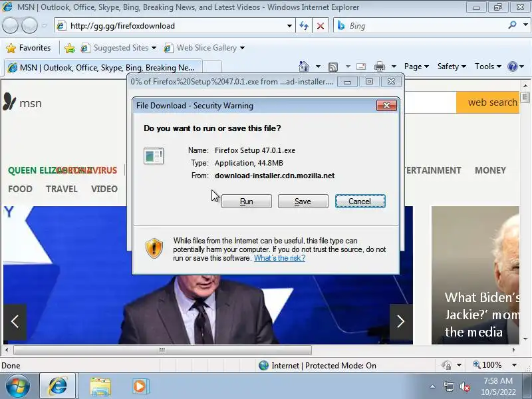Click the orange web search button
The image size is (532, 399).
(x=488, y=102)
